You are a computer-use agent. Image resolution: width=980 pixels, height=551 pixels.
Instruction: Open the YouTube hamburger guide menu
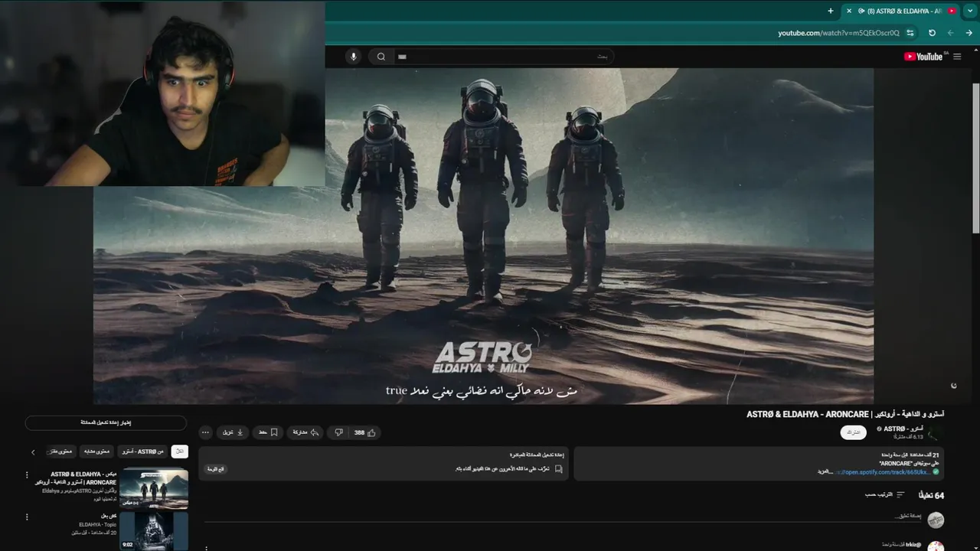click(x=957, y=57)
